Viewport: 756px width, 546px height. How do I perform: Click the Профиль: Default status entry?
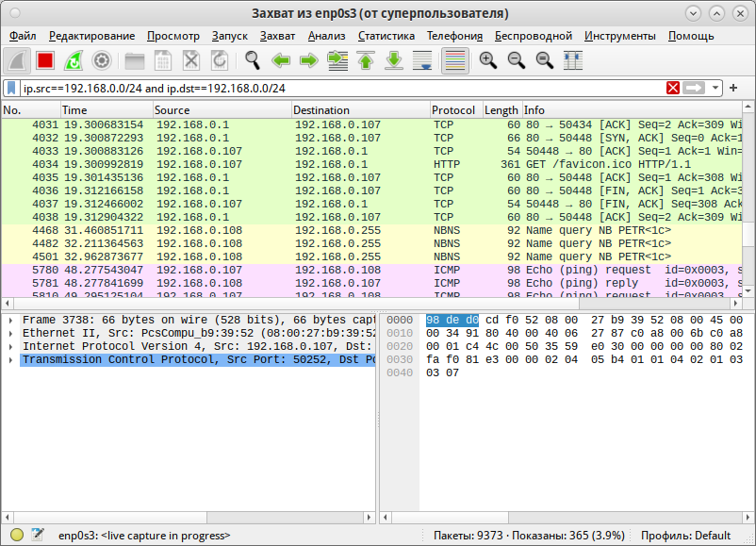[685, 536]
